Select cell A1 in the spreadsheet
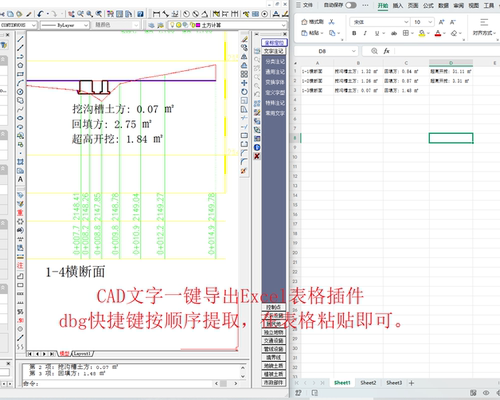The height and width of the screenshot is (400, 500). (317, 71)
